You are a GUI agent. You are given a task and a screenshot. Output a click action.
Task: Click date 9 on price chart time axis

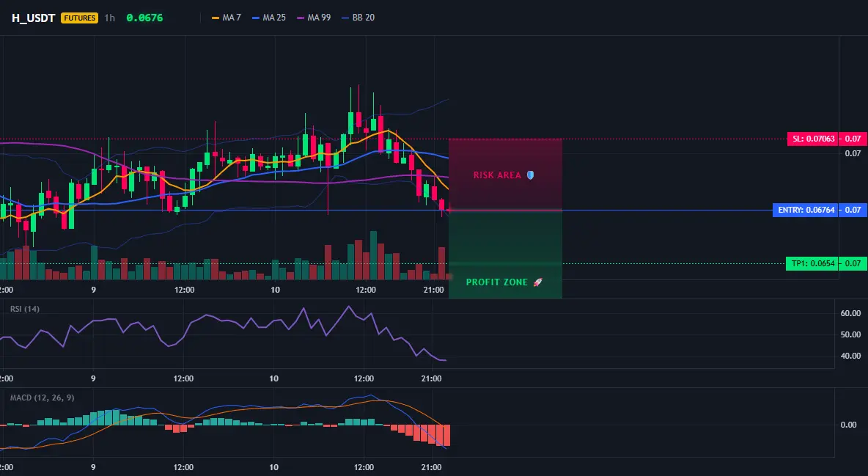(94, 290)
